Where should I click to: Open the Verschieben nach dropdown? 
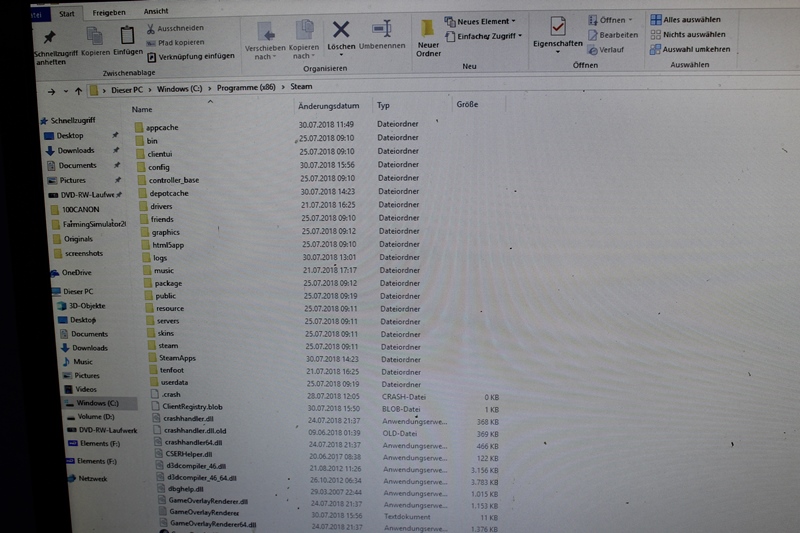click(265, 41)
